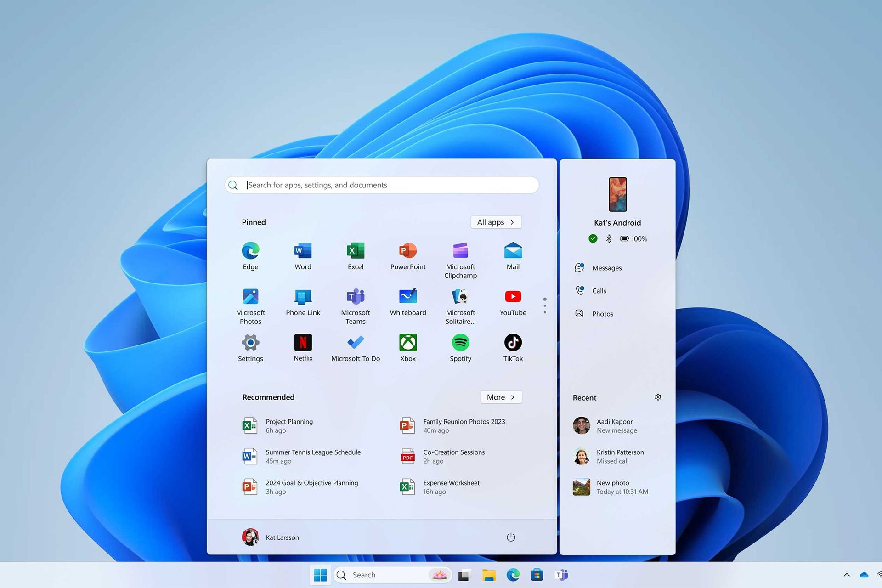Open Recent contacts settings gear

click(658, 396)
